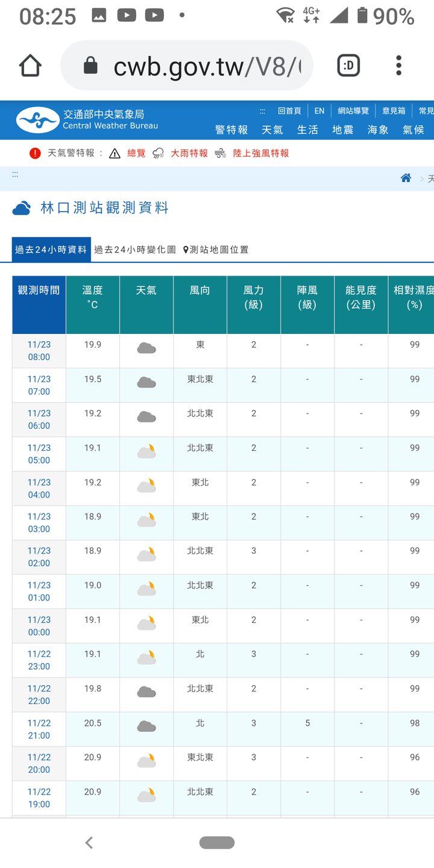Click the weather icon in the 11/23 01:00 row
This screenshot has width=434, height=868.
pyautogui.click(x=146, y=588)
